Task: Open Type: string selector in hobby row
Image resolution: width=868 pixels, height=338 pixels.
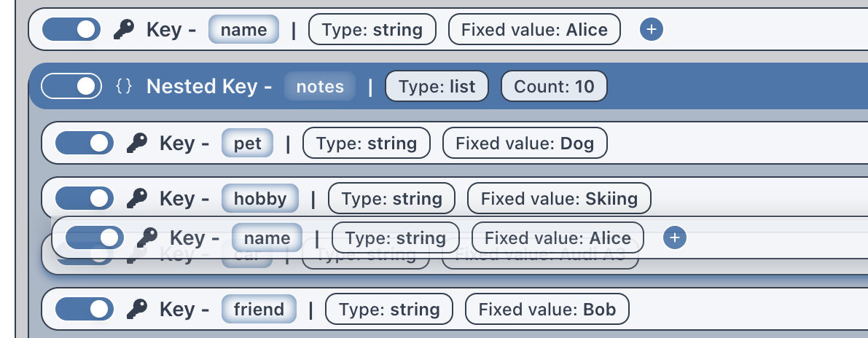Action: pos(391,199)
